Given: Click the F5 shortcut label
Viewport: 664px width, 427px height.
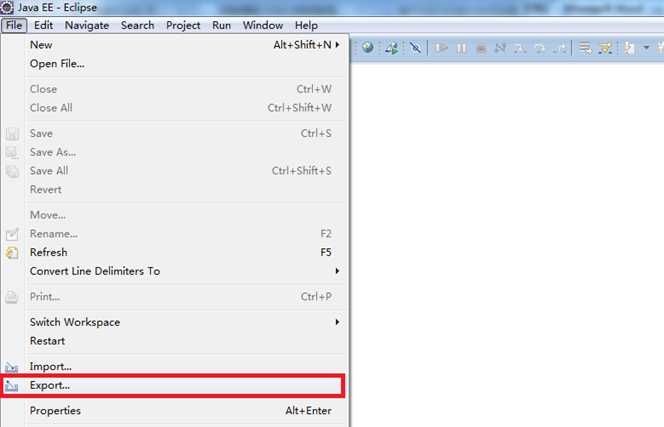Looking at the screenshot, I should click(326, 252).
